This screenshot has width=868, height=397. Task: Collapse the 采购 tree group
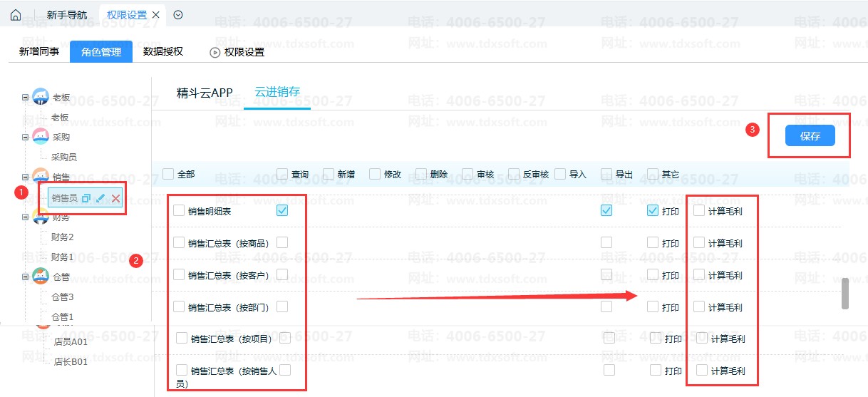(25, 137)
